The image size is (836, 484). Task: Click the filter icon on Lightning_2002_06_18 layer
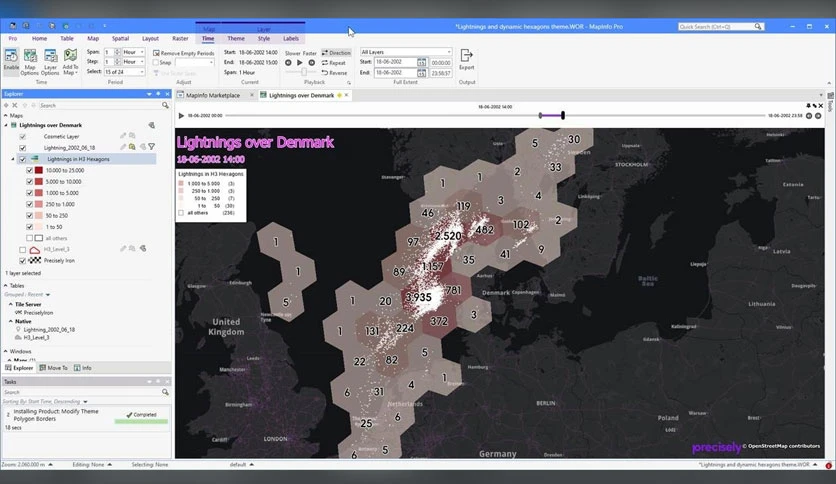pyautogui.click(x=152, y=147)
